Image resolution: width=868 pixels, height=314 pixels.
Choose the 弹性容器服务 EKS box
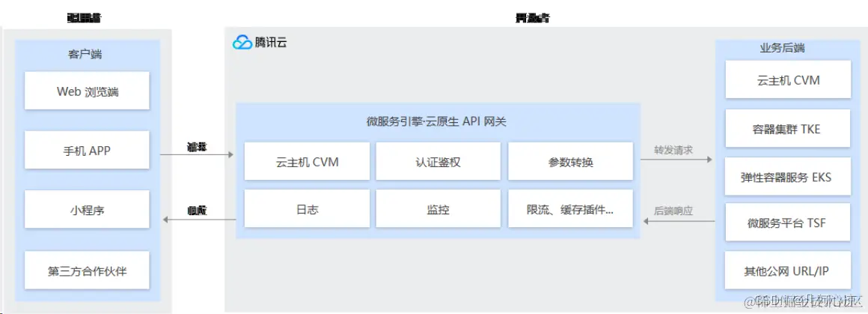[788, 176]
